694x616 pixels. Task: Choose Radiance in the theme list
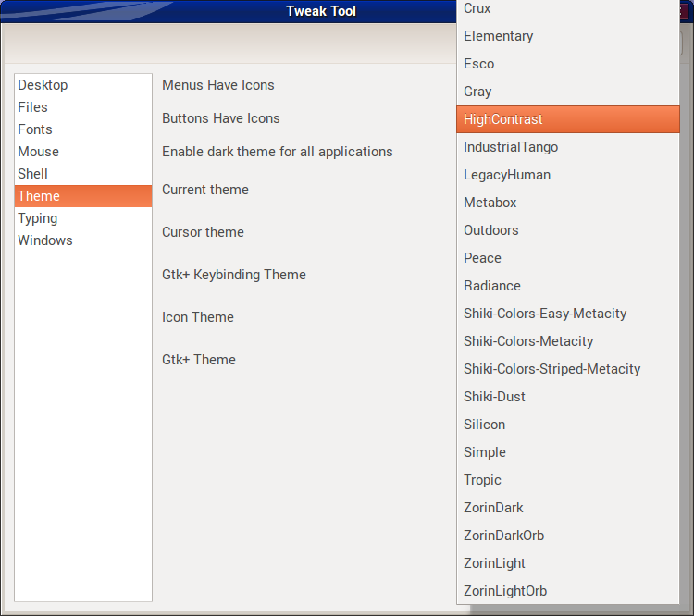(492, 286)
